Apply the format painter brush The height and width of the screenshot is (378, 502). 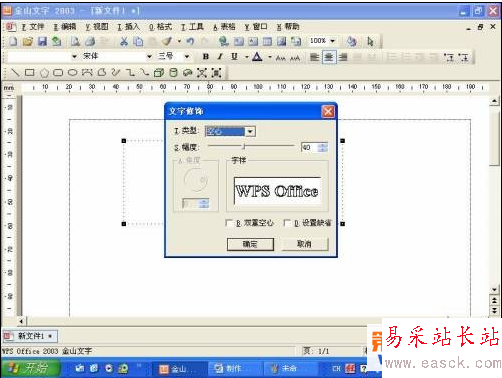pyautogui.click(x=167, y=41)
